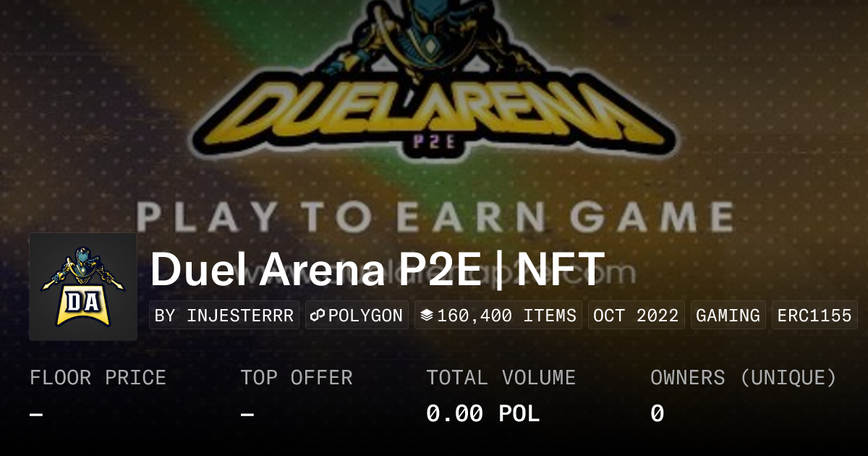The height and width of the screenshot is (456, 868).
Task: Click the 0.00 POL volume value
Action: point(482,413)
